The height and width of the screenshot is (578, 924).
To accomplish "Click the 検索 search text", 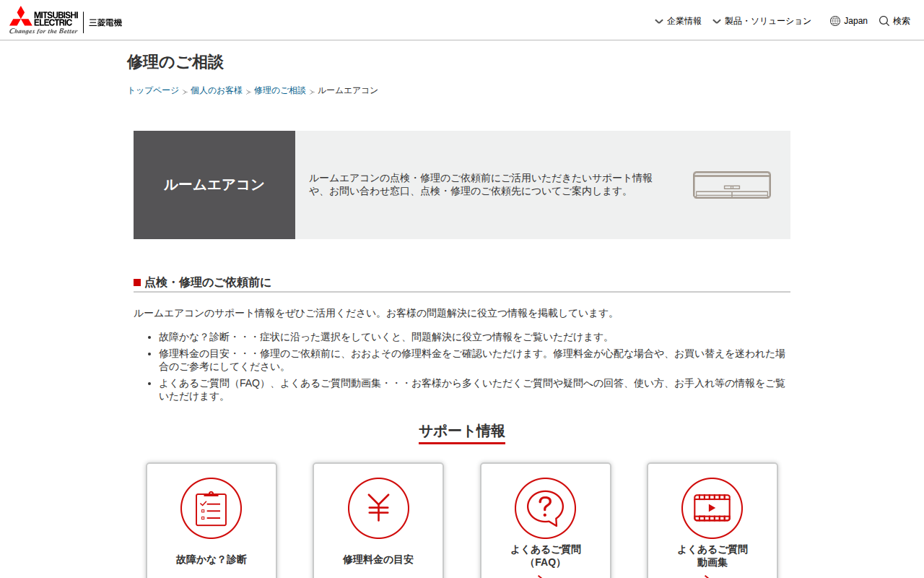I will pyautogui.click(x=901, y=21).
